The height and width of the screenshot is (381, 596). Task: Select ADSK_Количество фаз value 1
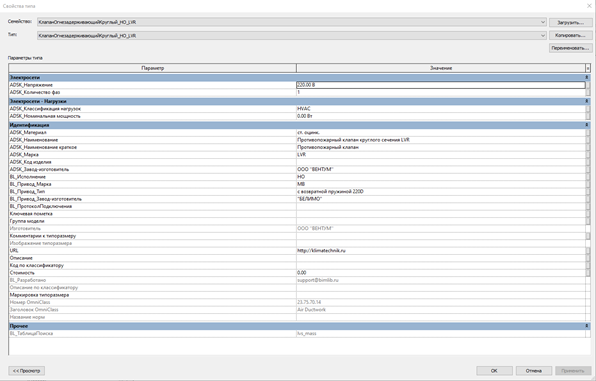pos(441,92)
